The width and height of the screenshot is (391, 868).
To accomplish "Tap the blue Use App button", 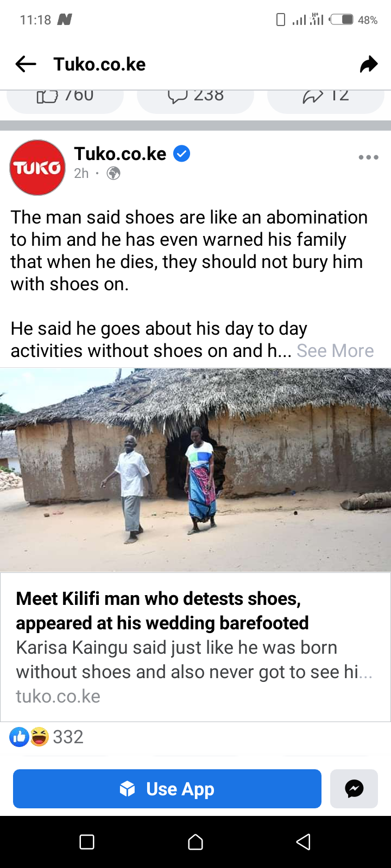I will tap(167, 789).
